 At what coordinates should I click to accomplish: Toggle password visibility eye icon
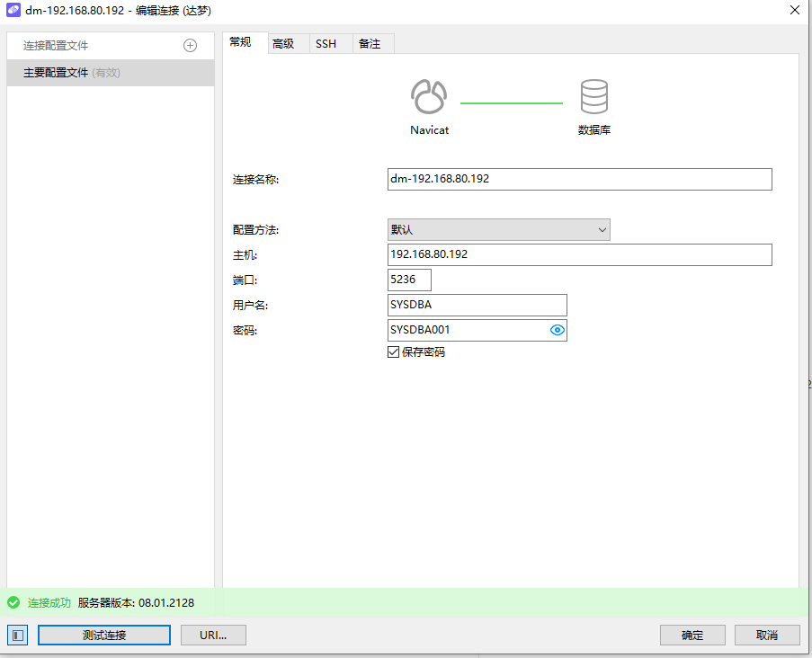tap(557, 331)
